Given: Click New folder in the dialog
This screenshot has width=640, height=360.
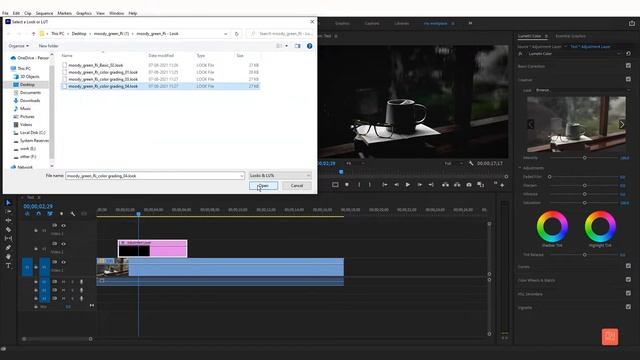Looking at the screenshot, I should (x=48, y=46).
